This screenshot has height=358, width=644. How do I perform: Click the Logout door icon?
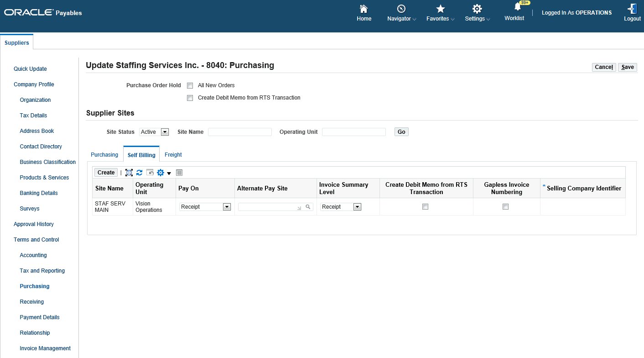(632, 9)
